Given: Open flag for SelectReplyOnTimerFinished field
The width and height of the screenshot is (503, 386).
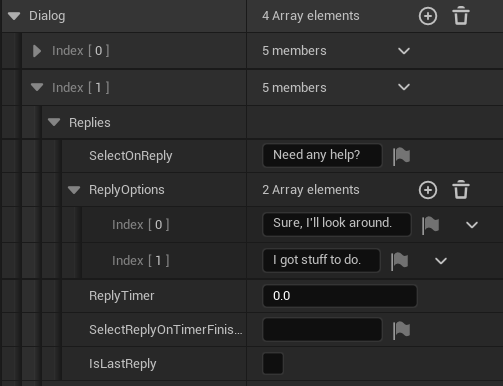Looking at the screenshot, I should tap(401, 330).
